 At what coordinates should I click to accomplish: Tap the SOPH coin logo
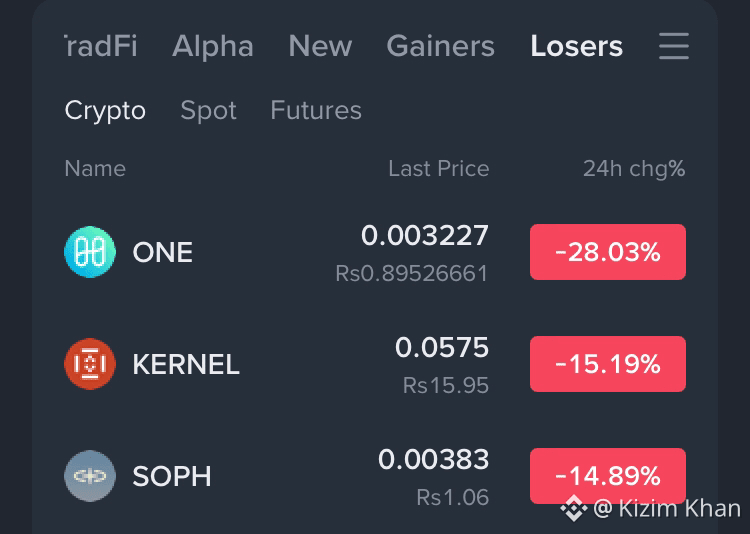[x=90, y=476]
